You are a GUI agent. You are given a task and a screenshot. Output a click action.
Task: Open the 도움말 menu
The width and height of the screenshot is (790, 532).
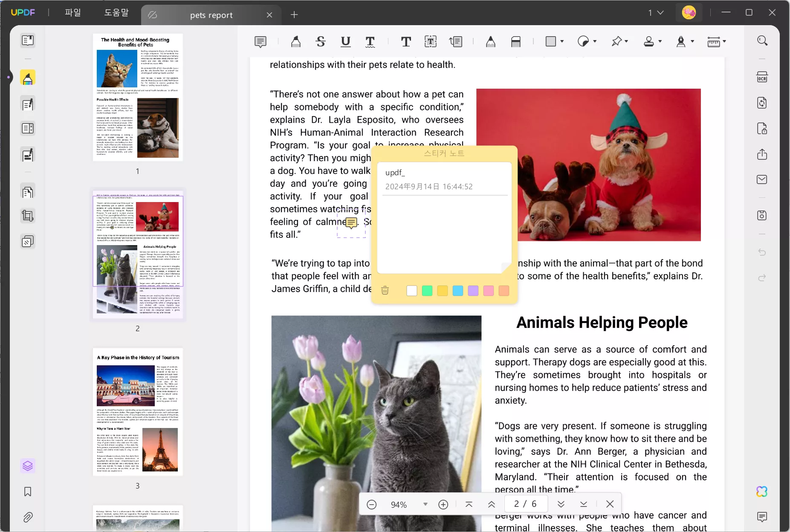[116, 13]
